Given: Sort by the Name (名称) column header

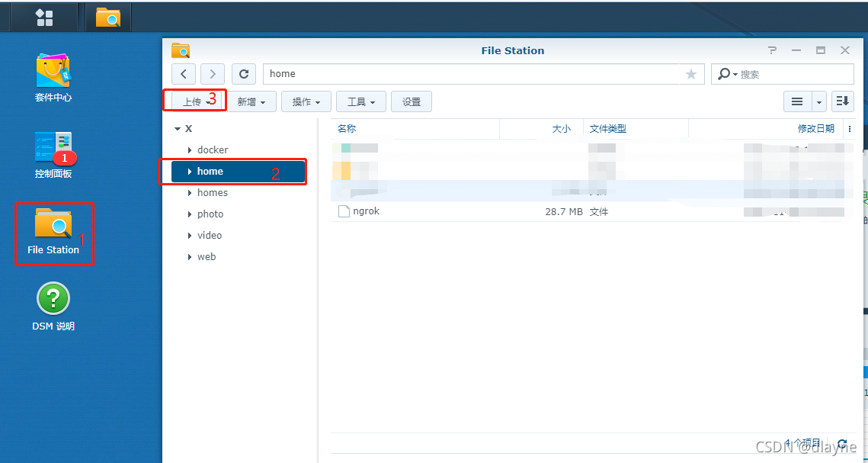Looking at the screenshot, I should 415,128.
